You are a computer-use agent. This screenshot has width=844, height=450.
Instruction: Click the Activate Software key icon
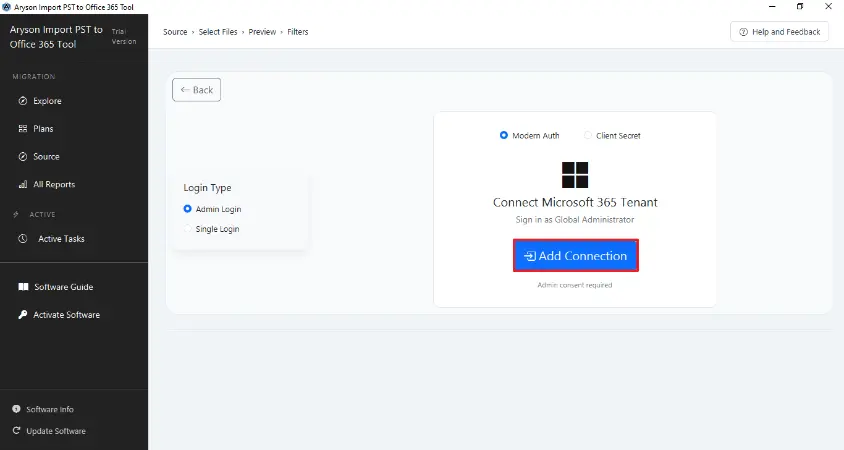[x=23, y=314]
